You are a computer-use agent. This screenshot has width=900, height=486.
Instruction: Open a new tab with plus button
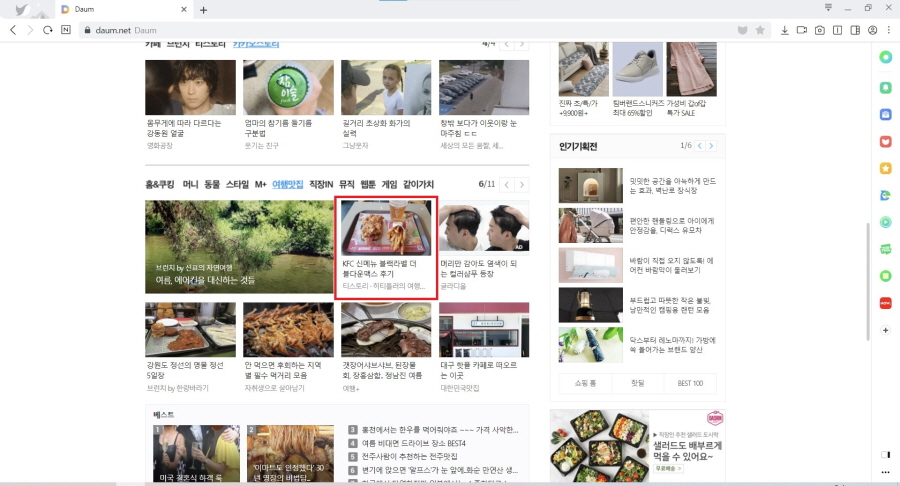[x=203, y=10]
